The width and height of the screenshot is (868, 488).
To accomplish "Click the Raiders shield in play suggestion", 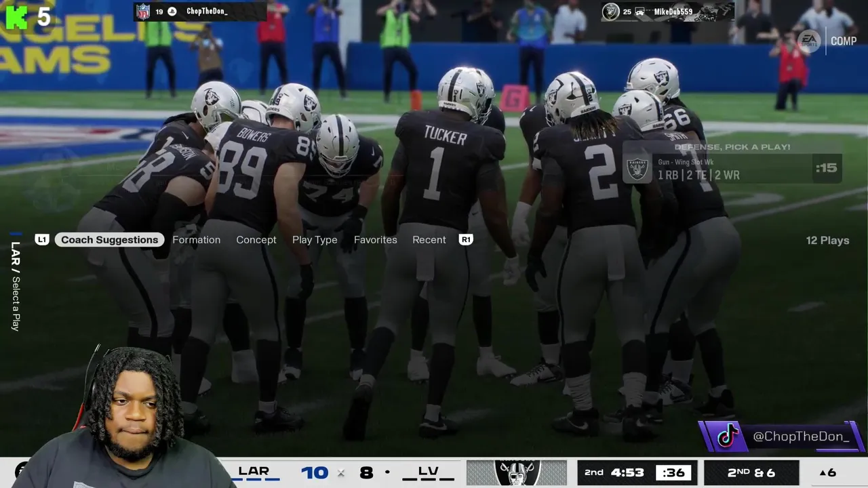I will click(637, 169).
